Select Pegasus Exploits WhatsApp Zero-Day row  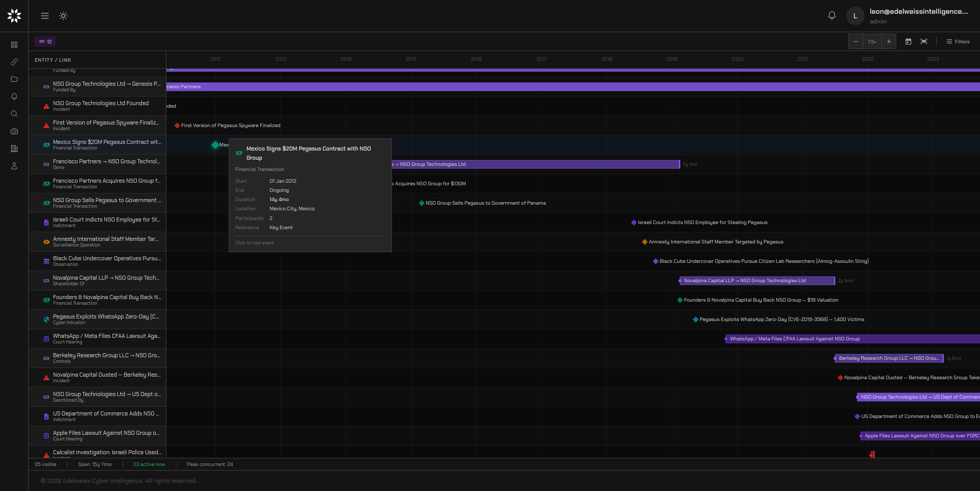97,320
